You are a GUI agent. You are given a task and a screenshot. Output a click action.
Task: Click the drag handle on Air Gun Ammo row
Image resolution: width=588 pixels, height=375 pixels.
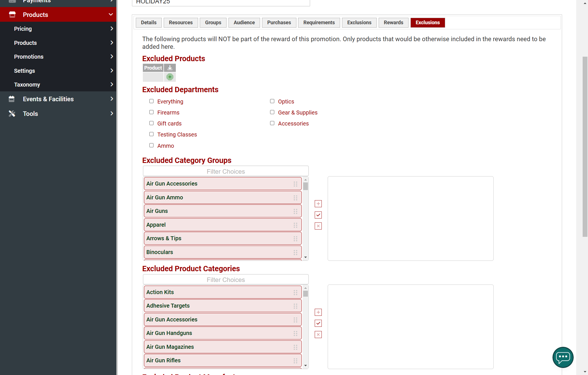pyautogui.click(x=295, y=198)
